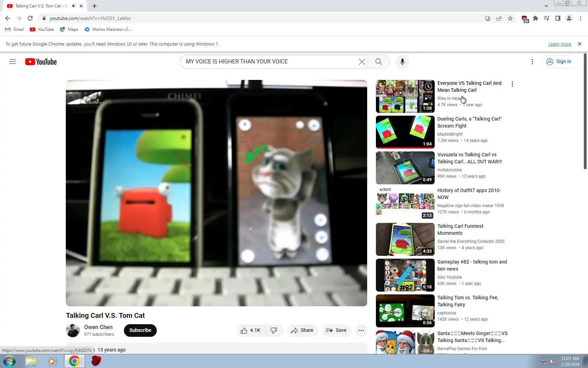The image size is (588, 368).
Task: Mute the tab via speaker icon
Action: tap(74, 6)
